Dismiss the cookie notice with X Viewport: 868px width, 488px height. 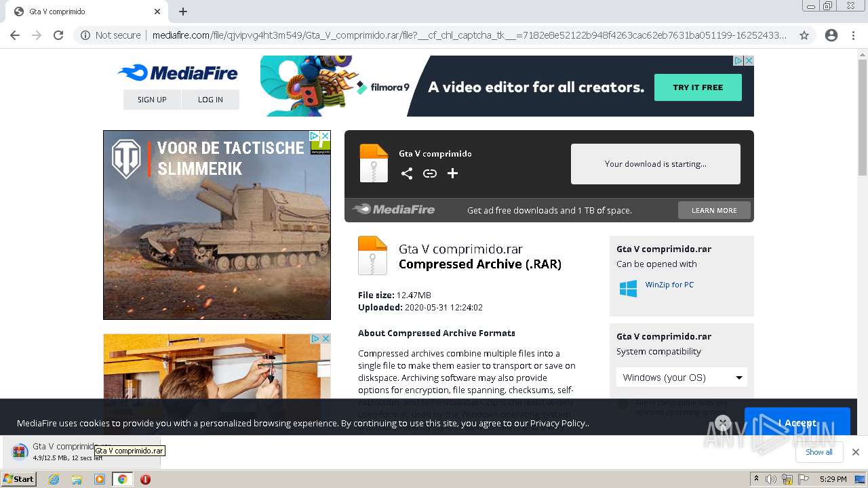click(723, 423)
